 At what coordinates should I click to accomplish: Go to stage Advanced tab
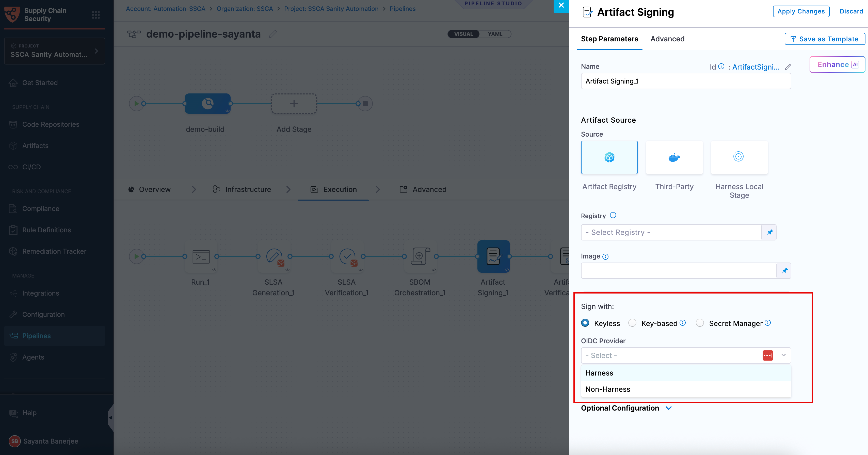[x=423, y=190]
